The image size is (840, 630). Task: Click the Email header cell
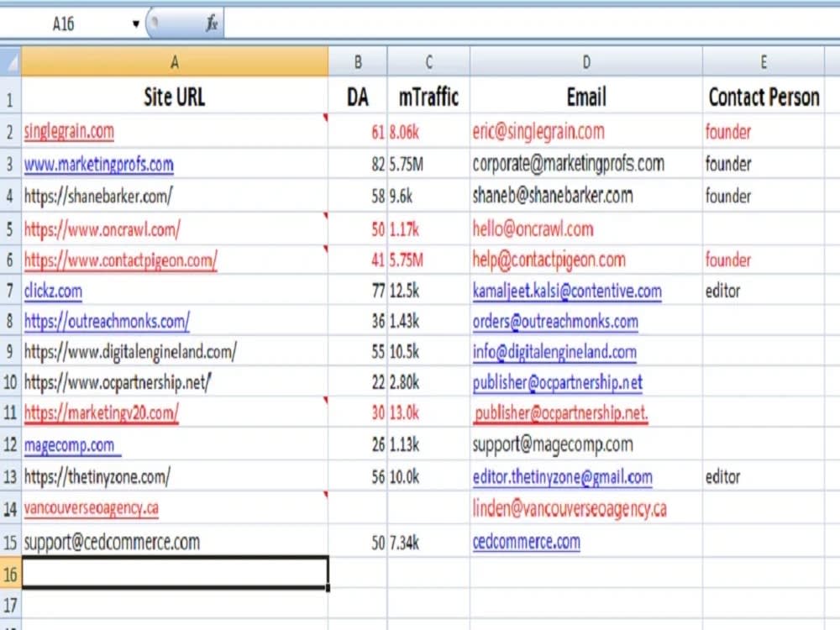pos(586,97)
